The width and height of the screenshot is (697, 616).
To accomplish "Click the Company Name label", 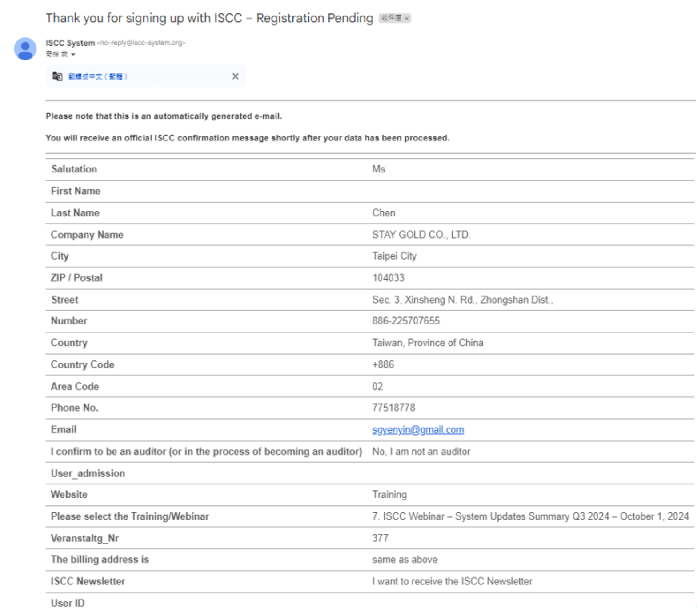I will click(87, 235).
